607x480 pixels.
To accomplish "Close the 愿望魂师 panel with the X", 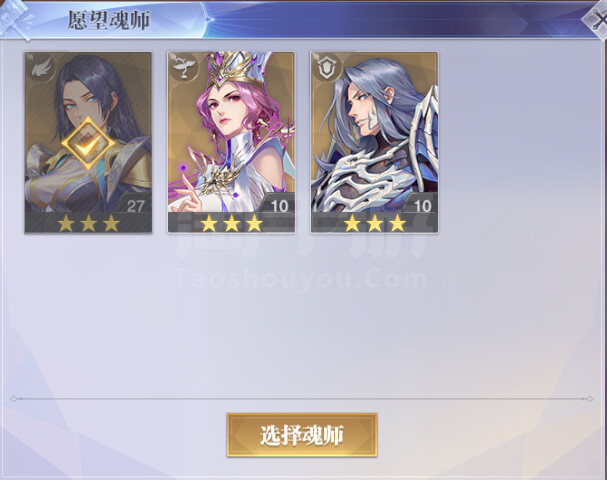I will [597, 19].
